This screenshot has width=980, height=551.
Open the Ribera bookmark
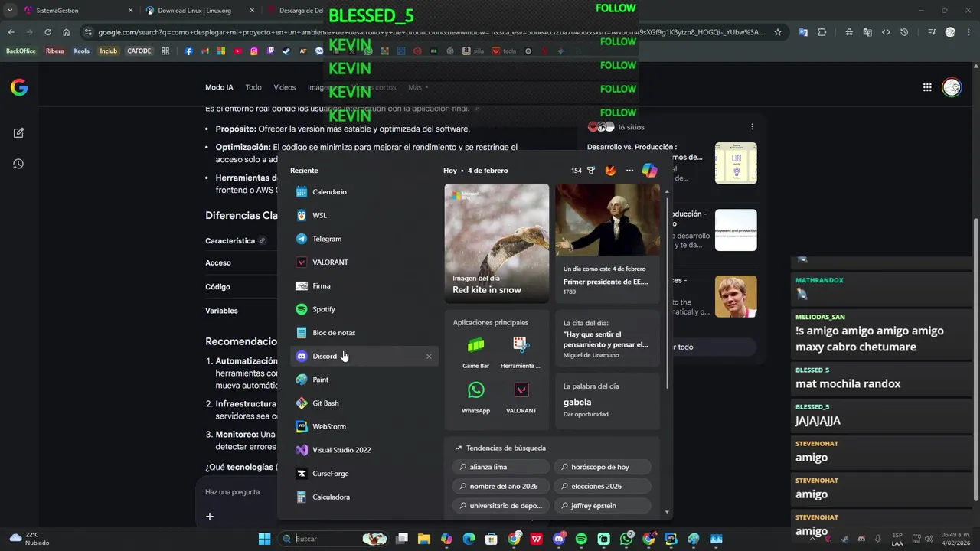[x=54, y=51]
